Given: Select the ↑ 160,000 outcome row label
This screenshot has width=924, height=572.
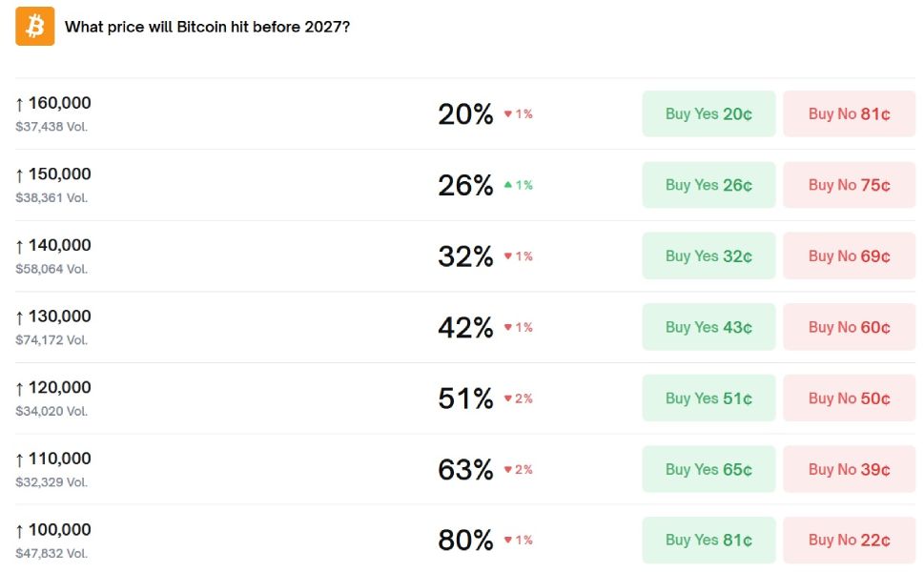Looking at the screenshot, I should coord(53,103).
